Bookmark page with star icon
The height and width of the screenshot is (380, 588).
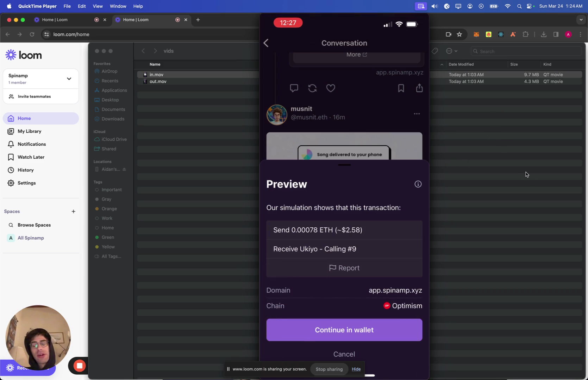[x=459, y=34]
